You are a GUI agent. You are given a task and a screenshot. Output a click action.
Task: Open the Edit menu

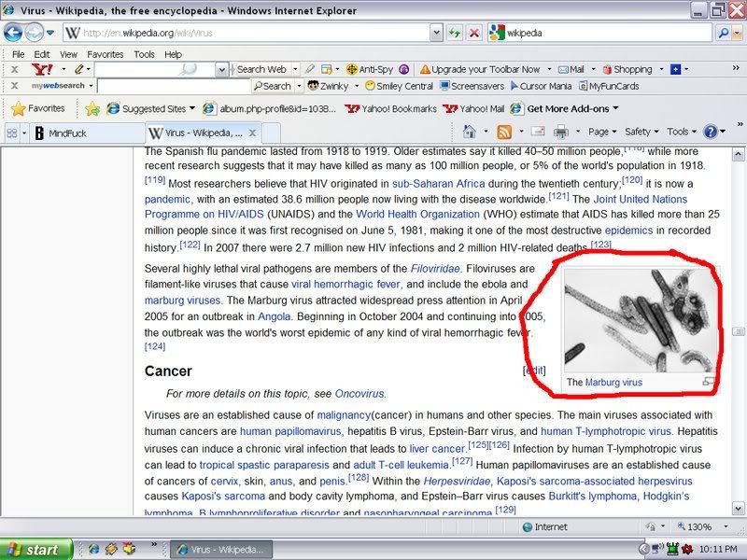pos(41,54)
